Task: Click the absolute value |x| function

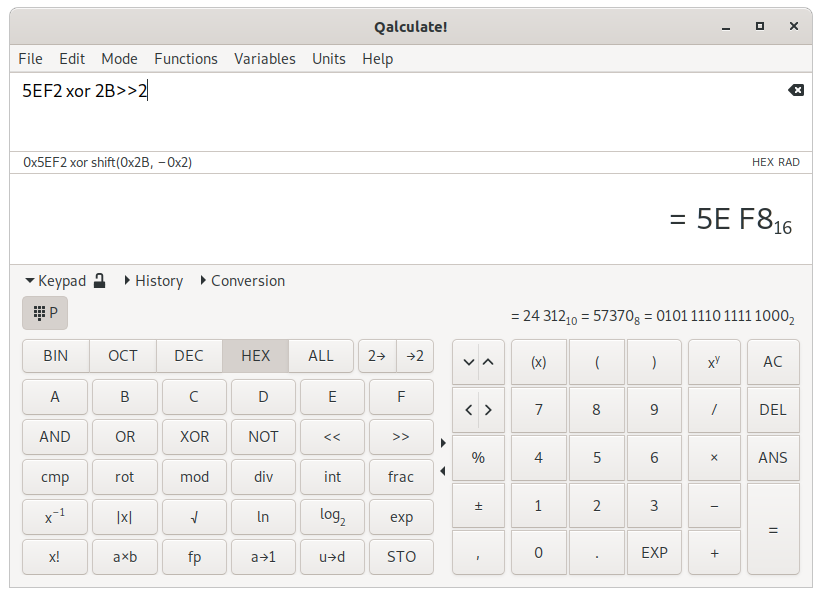Action: [124, 516]
